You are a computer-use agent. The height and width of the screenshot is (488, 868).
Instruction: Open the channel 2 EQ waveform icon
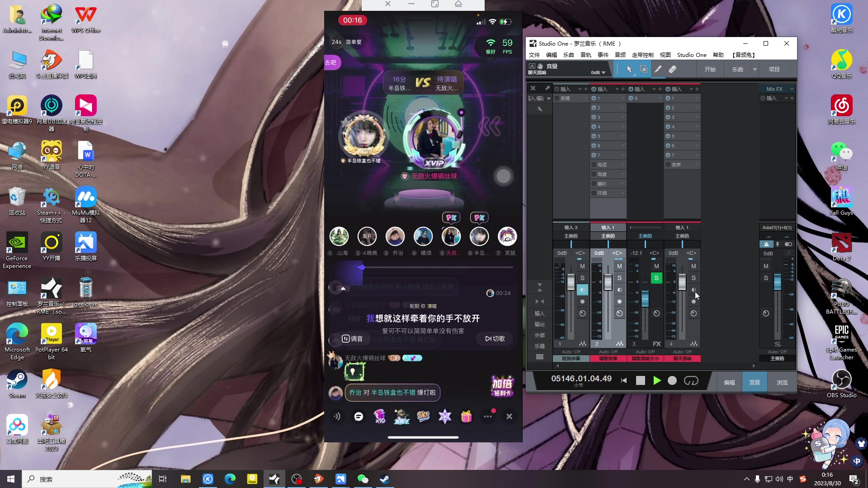coord(620,344)
